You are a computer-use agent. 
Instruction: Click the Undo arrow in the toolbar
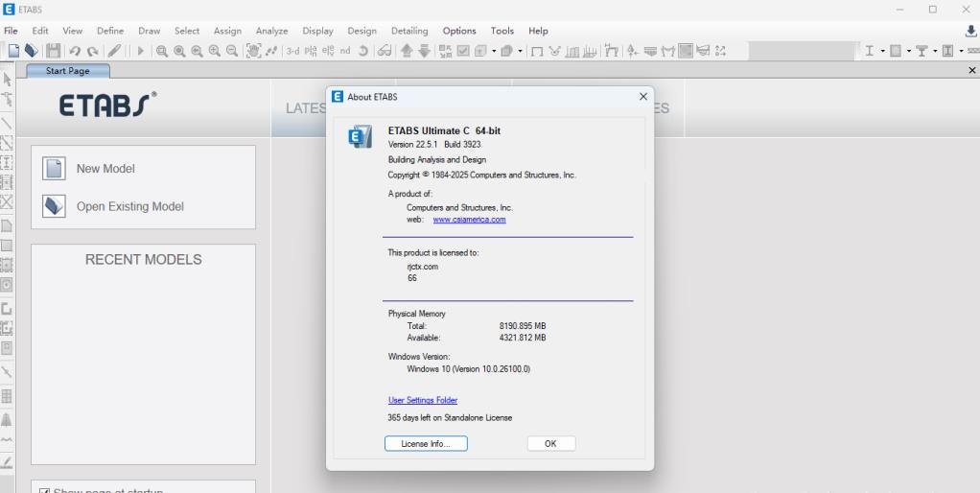point(75,51)
